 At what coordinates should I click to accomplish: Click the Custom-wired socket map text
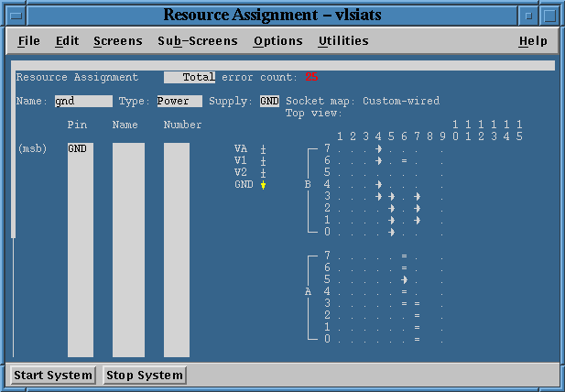[x=401, y=101]
